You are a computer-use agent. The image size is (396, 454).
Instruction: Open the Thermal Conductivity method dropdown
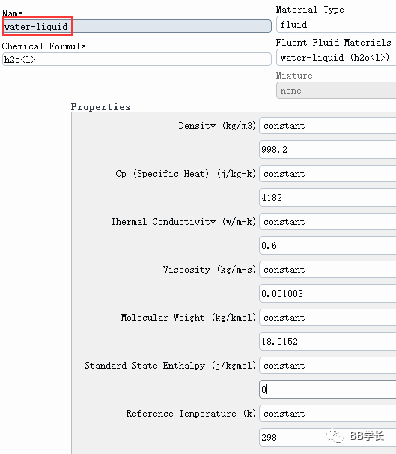328,222
